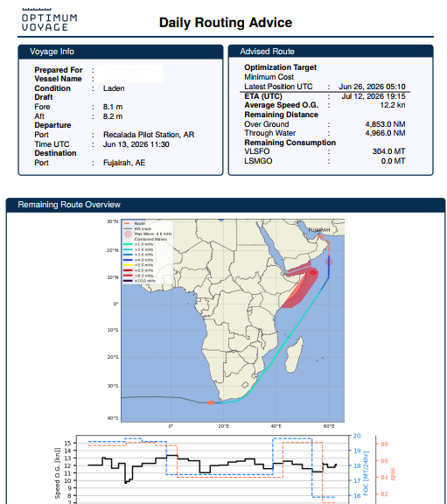Click the fore draft value '8.1 m'
This screenshot has height=504, width=447.
(113, 107)
